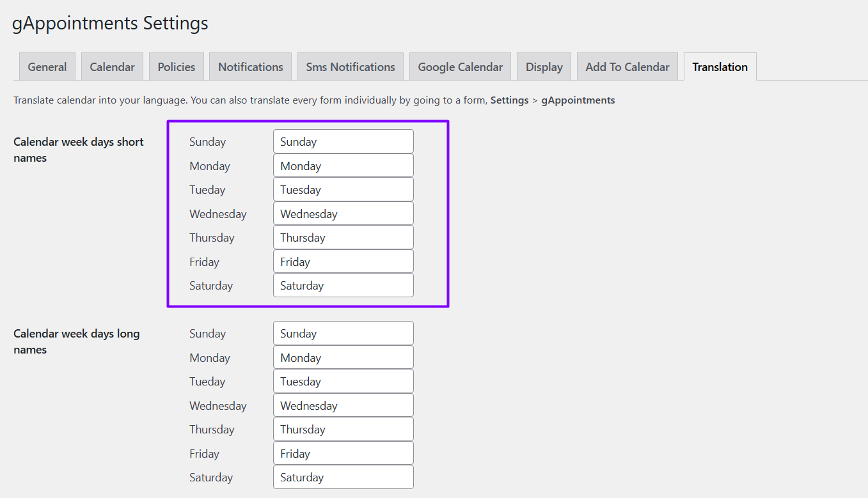Click the 'Calendar week days long names' heading

coord(77,341)
